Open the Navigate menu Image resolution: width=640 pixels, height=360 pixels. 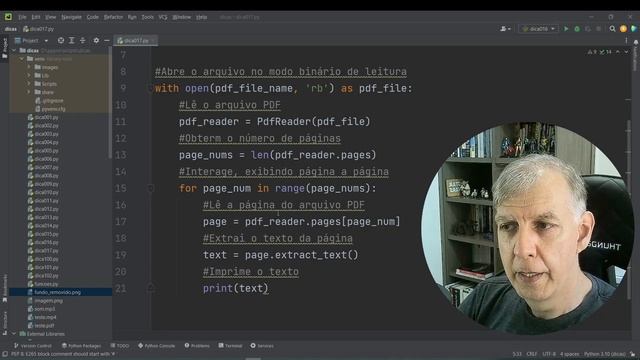click(71, 17)
